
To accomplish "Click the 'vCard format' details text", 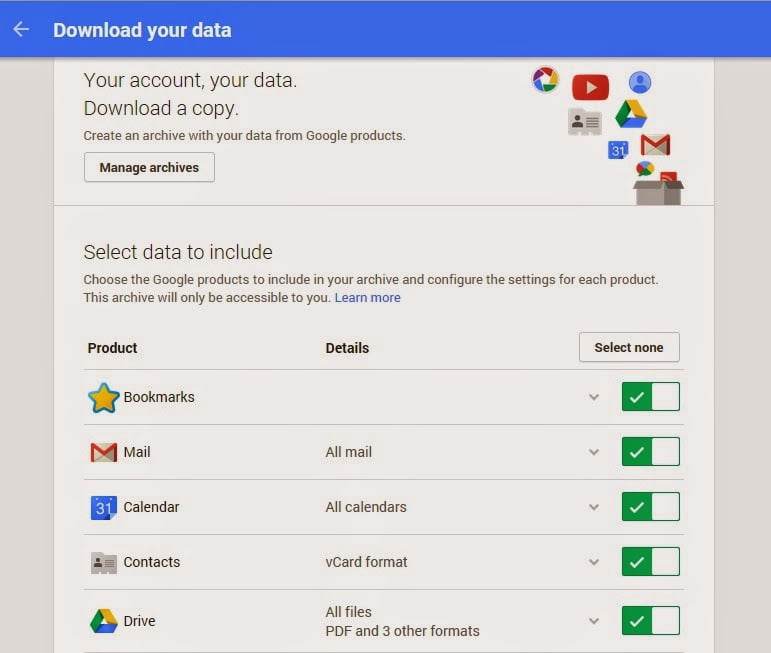I will pos(366,562).
